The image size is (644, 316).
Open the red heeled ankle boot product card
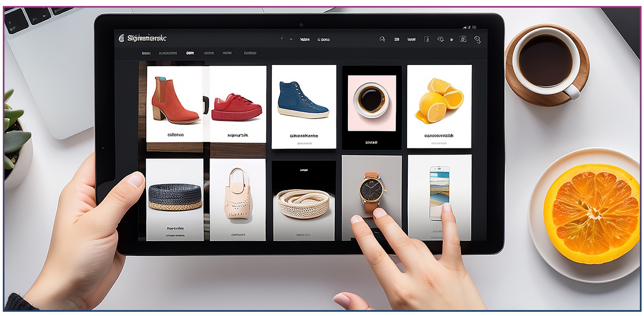(x=174, y=104)
